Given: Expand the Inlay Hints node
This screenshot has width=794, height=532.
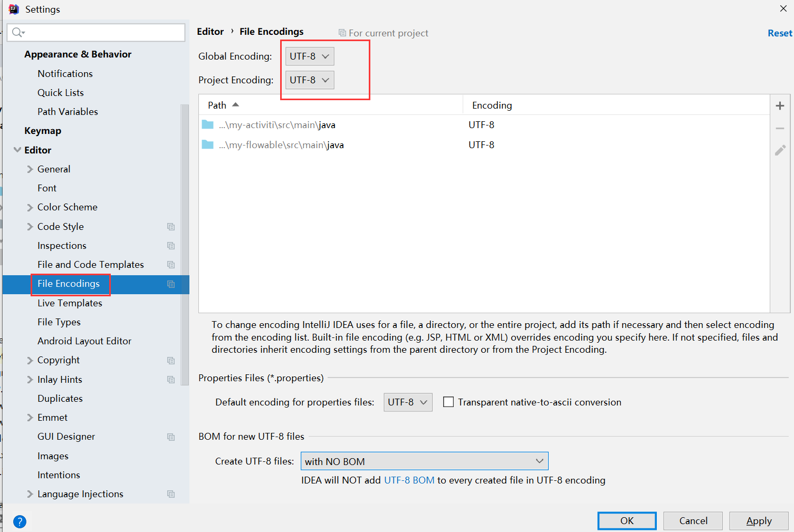Looking at the screenshot, I should pos(30,380).
